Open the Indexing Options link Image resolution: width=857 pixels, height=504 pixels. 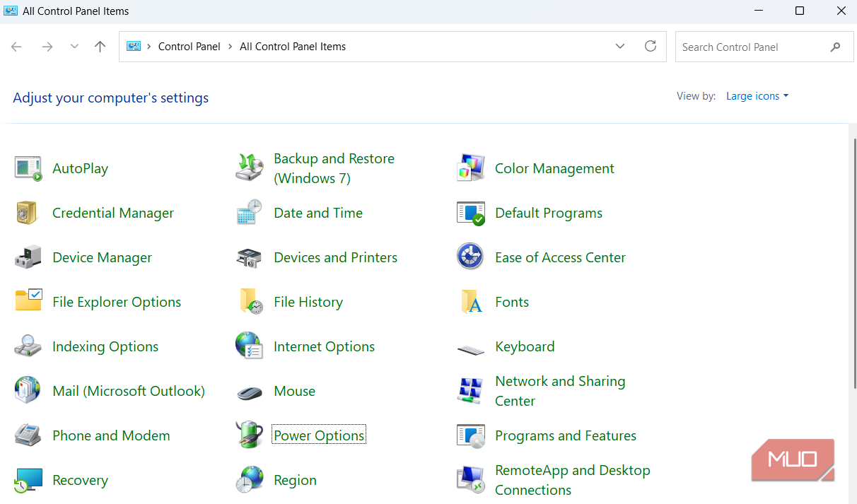105,346
